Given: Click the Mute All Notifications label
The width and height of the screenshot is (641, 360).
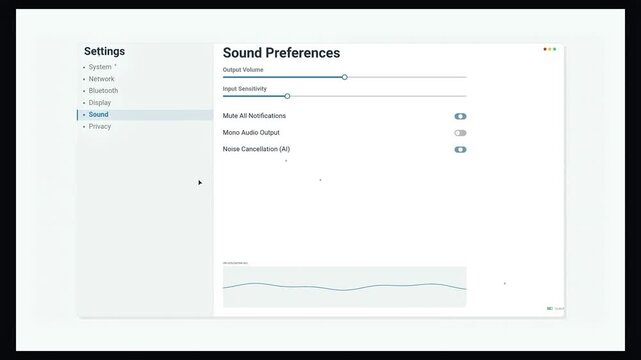Looking at the screenshot, I should (254, 116).
